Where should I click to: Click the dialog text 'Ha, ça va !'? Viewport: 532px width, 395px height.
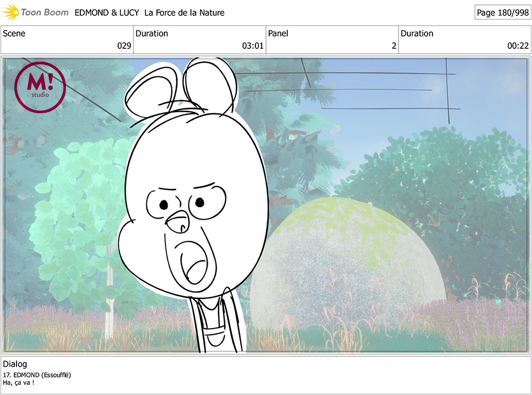tap(19, 383)
